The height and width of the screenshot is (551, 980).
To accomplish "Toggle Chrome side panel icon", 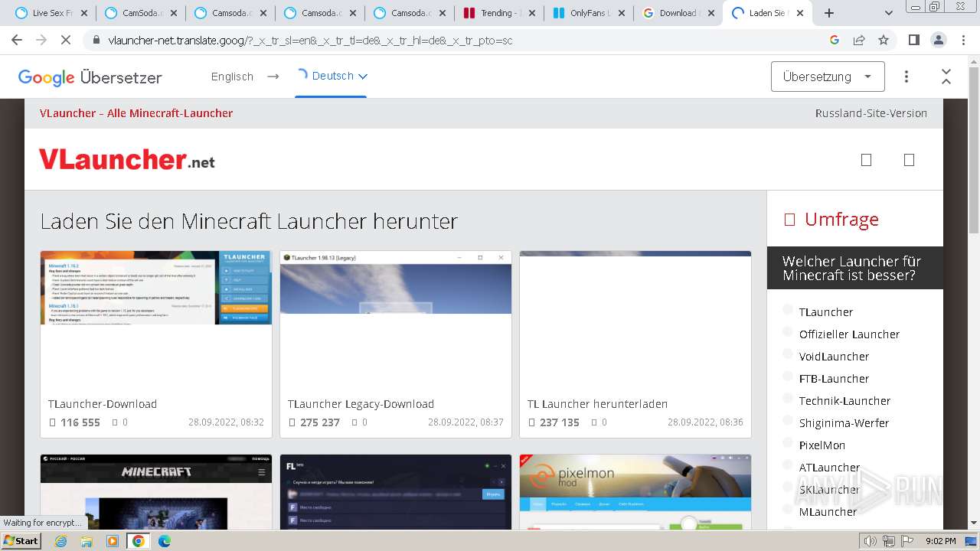I will coord(913,40).
